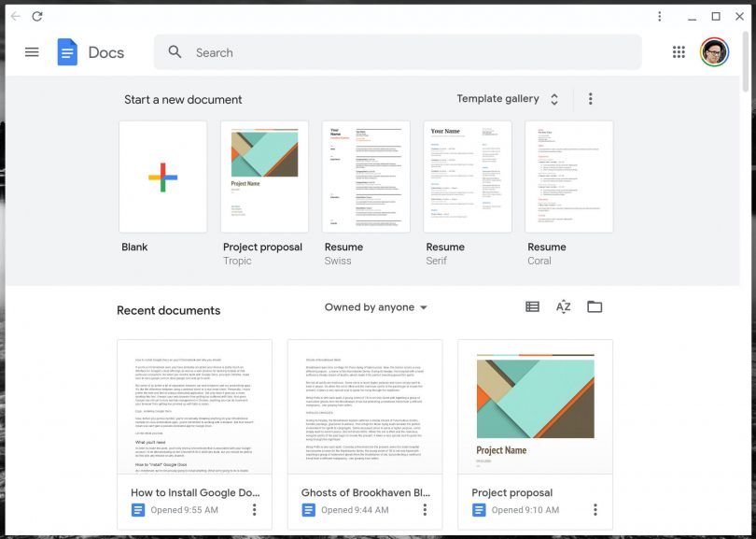Image resolution: width=756 pixels, height=539 pixels.
Task: Open the main menu via hamburger icon
Action: click(31, 51)
